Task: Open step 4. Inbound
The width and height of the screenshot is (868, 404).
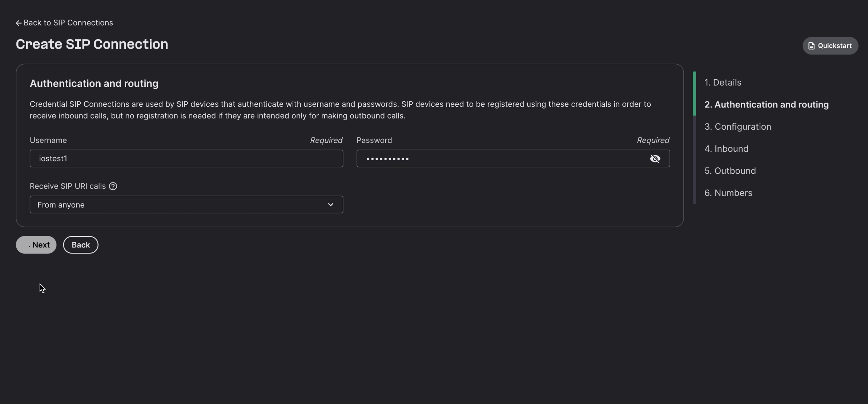Action: pos(726,149)
